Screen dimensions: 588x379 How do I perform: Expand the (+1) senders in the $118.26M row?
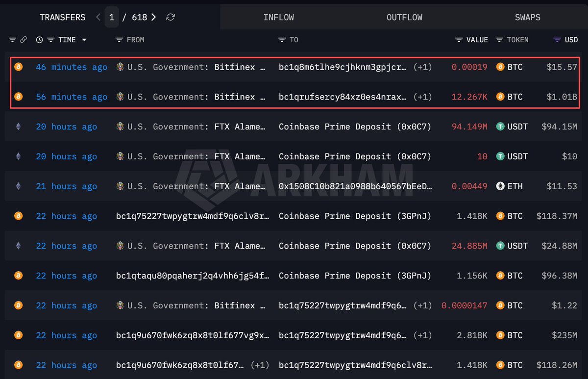click(260, 365)
